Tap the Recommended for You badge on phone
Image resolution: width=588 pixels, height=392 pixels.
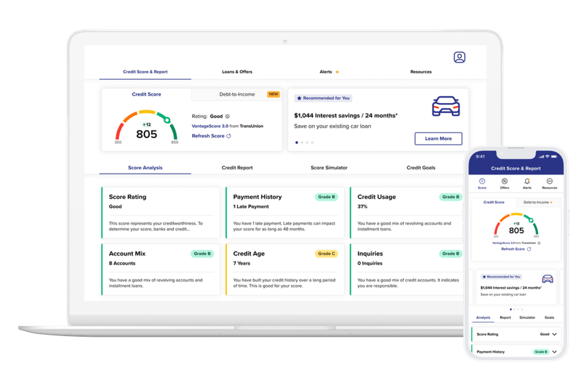501,277
